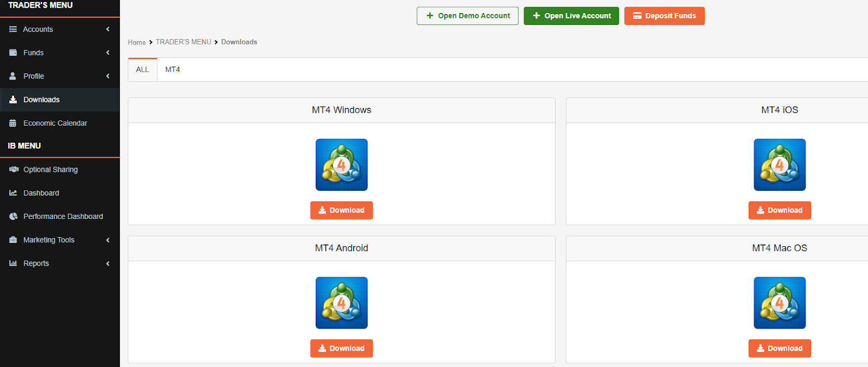Expand the Marketing Tools chevron
868x367 pixels.
(108, 240)
